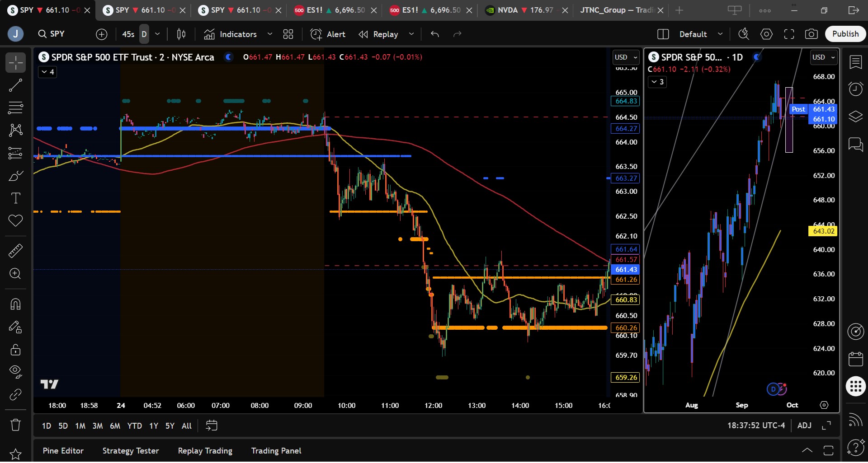Screen dimensions: 868x463
Task: Expand the time interval dropdown
Action: [157, 34]
